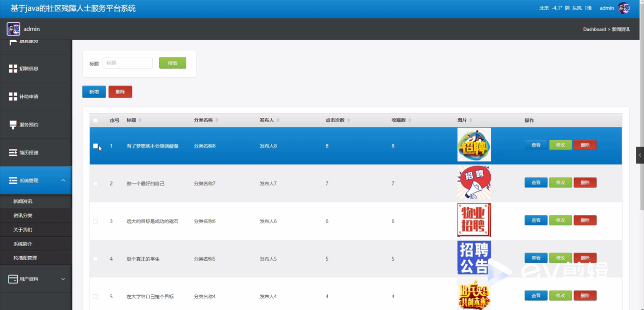The width and height of the screenshot is (644, 310).
Task: Click the Beijing weather text in header
Action: tap(565, 8)
